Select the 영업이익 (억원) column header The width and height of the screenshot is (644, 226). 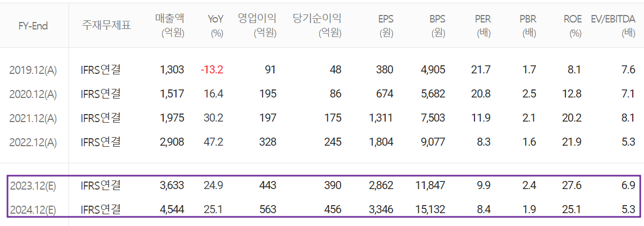257,25
